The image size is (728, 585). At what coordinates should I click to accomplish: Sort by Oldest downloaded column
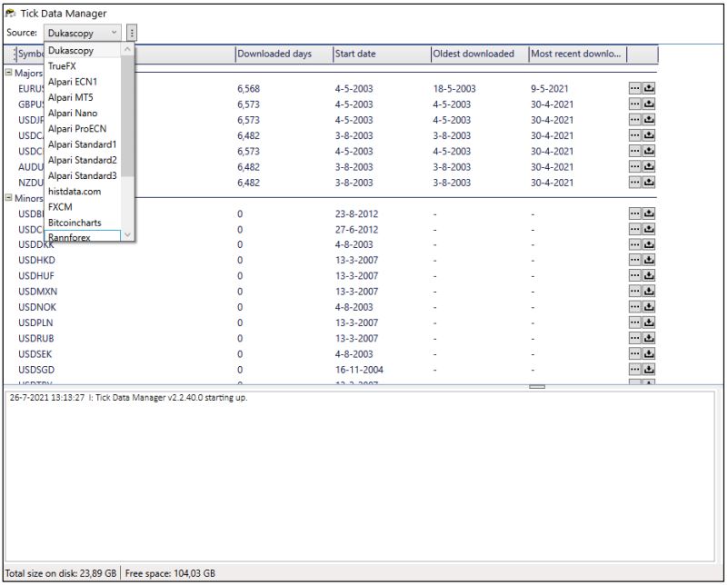pyautogui.click(x=480, y=54)
